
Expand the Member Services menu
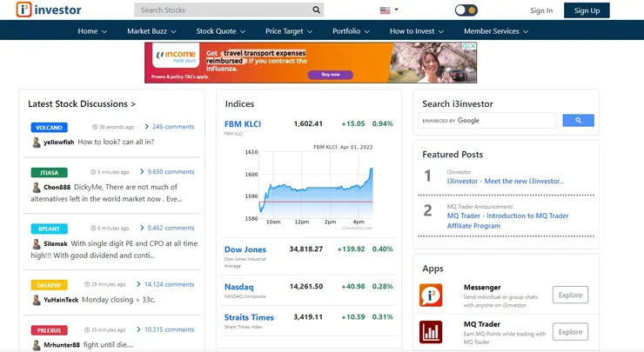tap(496, 31)
